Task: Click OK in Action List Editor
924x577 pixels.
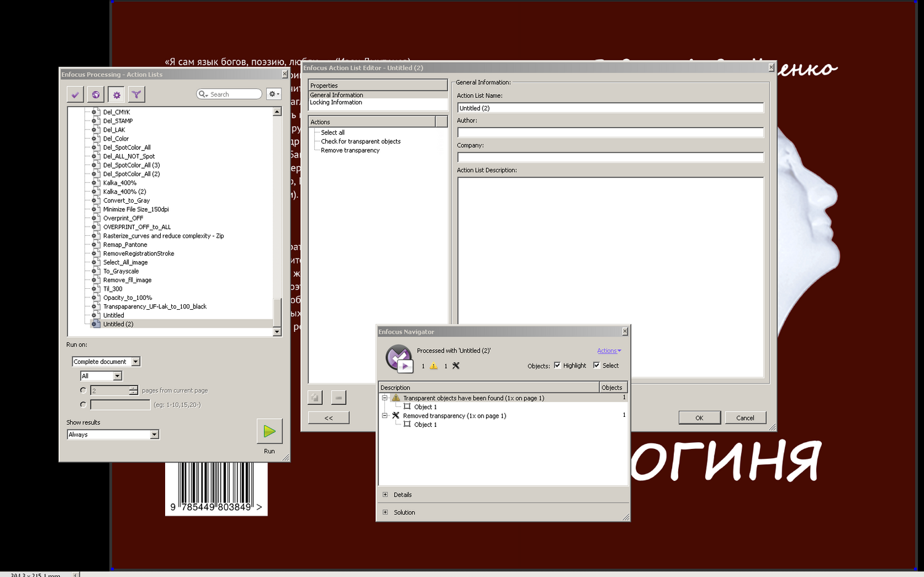Action: point(699,418)
